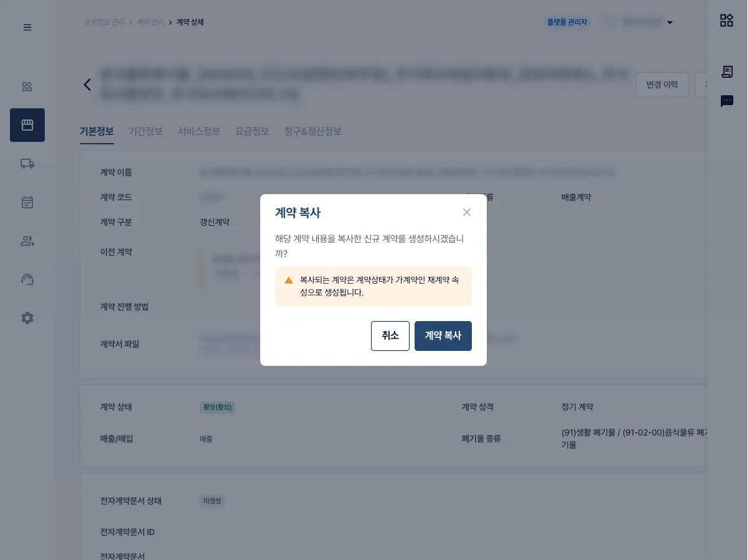Switch to the 서비스정보 tab
The width and height of the screenshot is (747, 560).
tap(199, 131)
